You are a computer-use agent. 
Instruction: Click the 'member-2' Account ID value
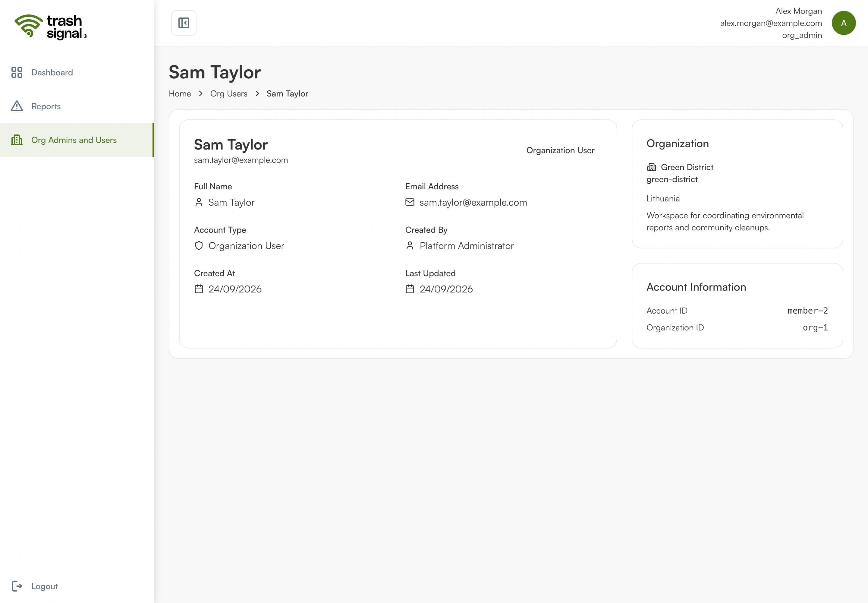pos(807,311)
